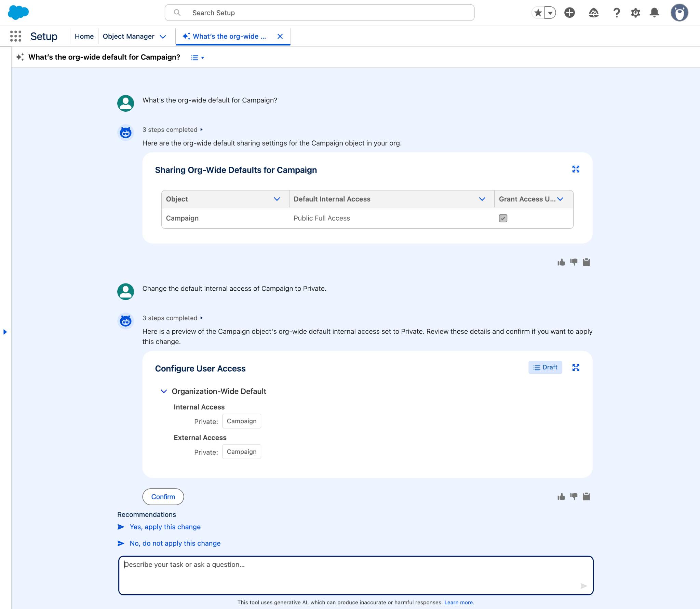700x609 pixels.
Task: Click the send message arrow icon
Action: coord(583,586)
